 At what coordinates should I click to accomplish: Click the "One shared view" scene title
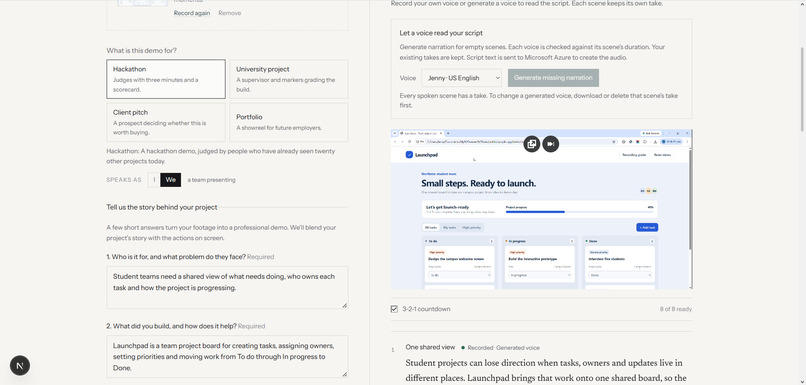(430, 347)
